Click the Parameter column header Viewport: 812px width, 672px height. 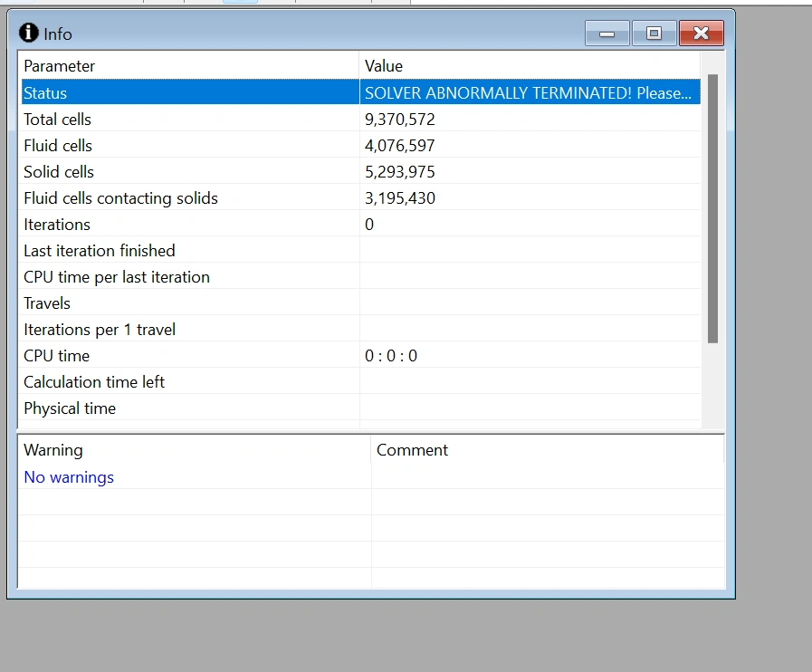point(188,66)
